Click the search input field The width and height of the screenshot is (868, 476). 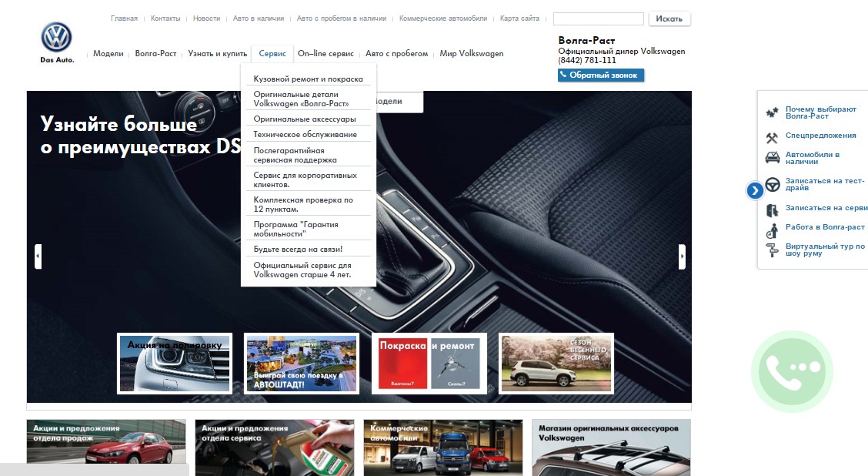599,18
